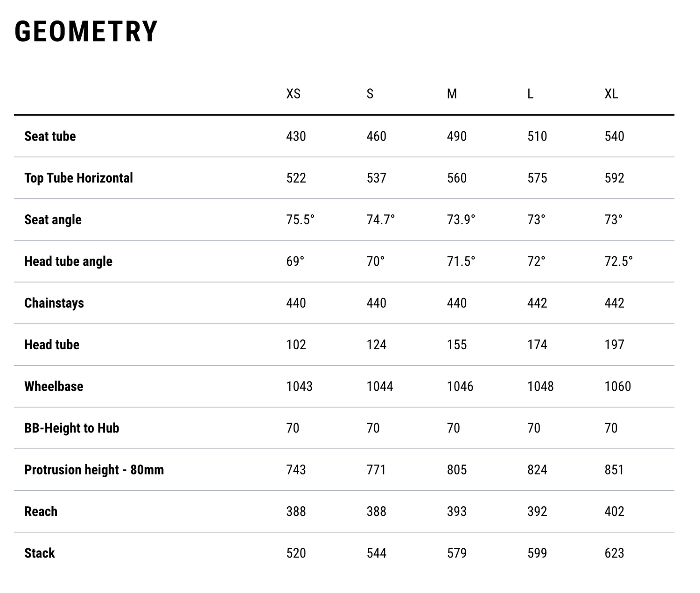
Task: Click the Top Tube Horizontal row label
Action: coord(78,178)
